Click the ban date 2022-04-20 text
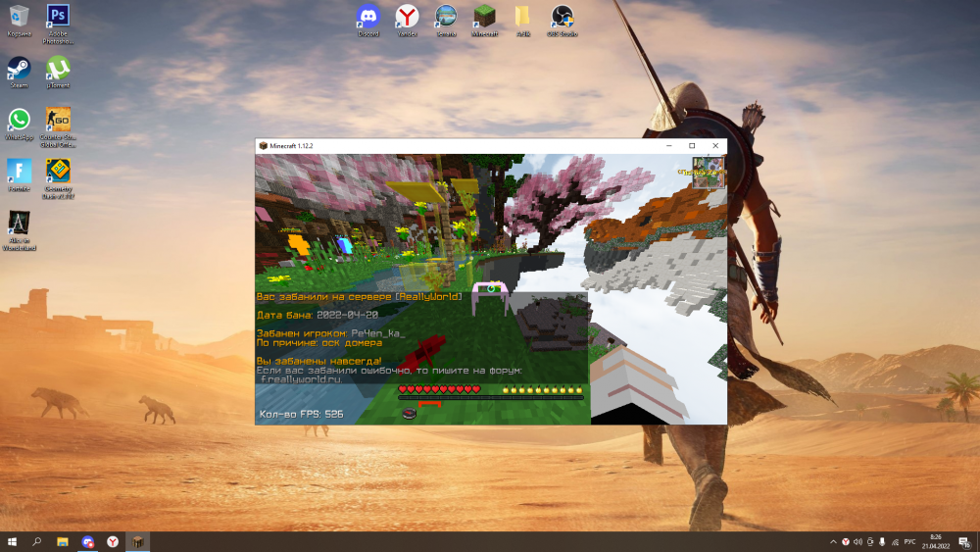The height and width of the screenshot is (552, 980). pos(347,315)
